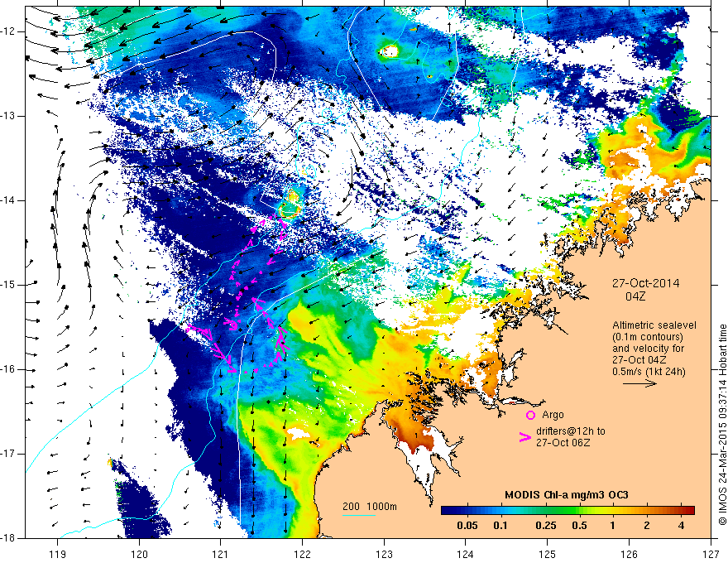Click the magenta drifter arrowhead symbol in the legend
The width and height of the screenshot is (728, 563).
[524, 437]
